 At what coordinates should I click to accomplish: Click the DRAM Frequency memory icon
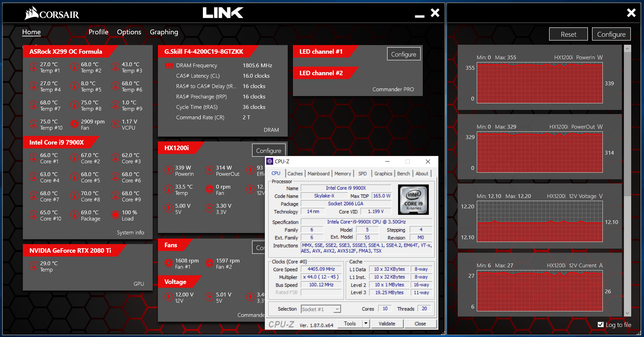pos(169,65)
